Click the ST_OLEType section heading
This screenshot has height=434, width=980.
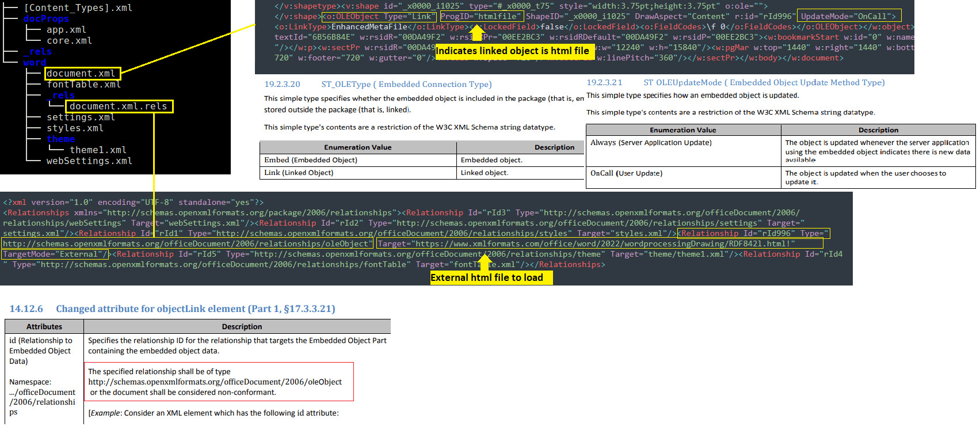[x=406, y=85]
